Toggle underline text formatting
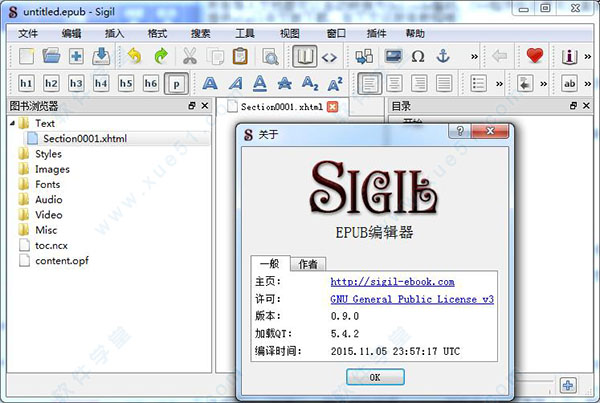The height and width of the screenshot is (403, 600). (260, 83)
